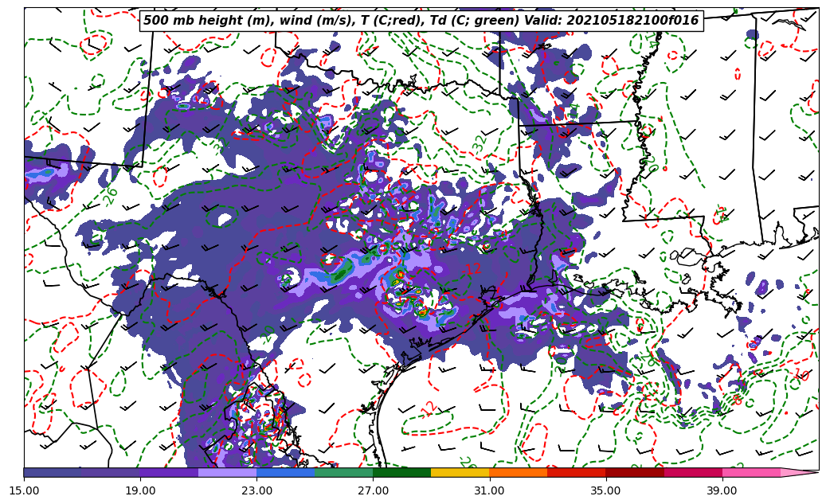This screenshot has width=826, height=504.
Task: Click the bright blue colorbar segment
Action: (285, 472)
